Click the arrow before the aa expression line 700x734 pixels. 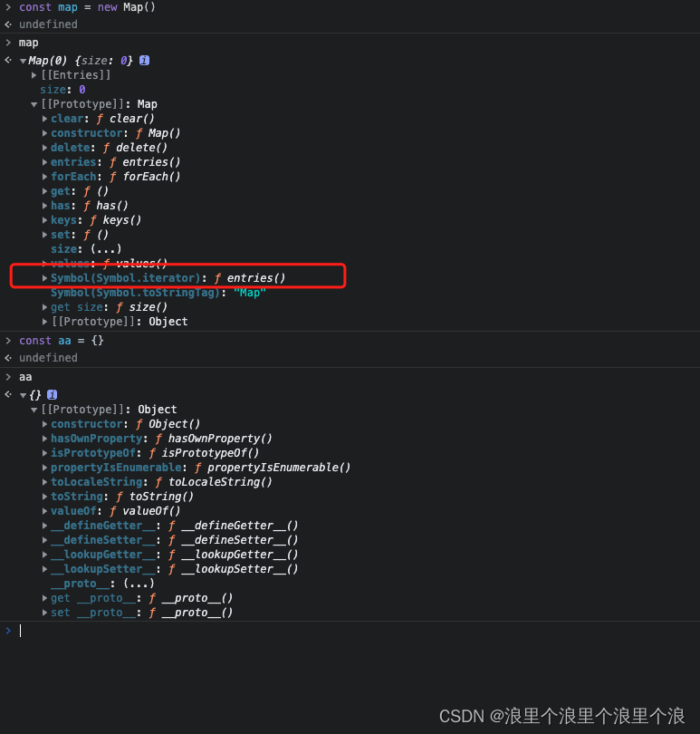[x=7, y=376]
